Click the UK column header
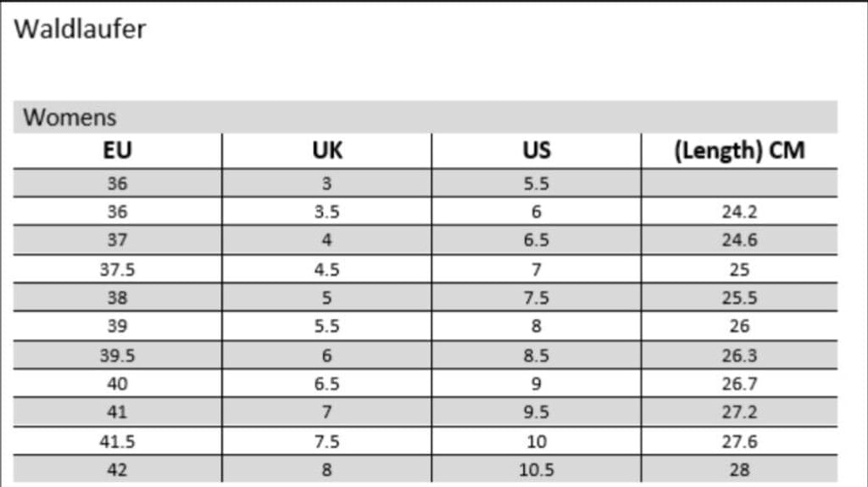 point(327,150)
